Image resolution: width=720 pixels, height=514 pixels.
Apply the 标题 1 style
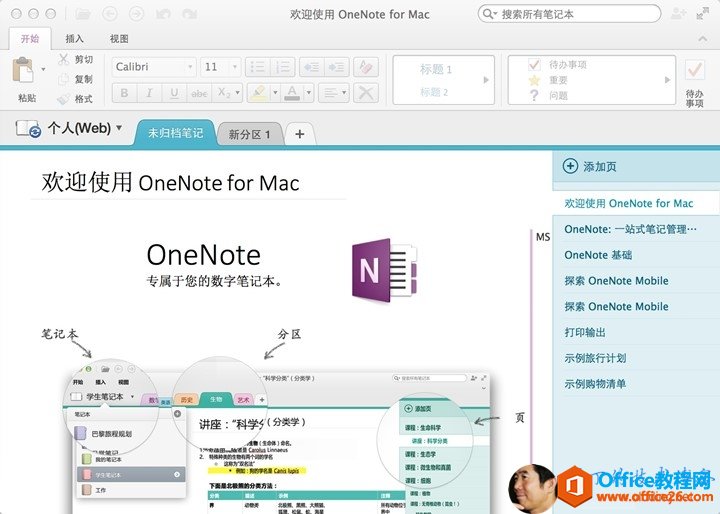coord(436,69)
